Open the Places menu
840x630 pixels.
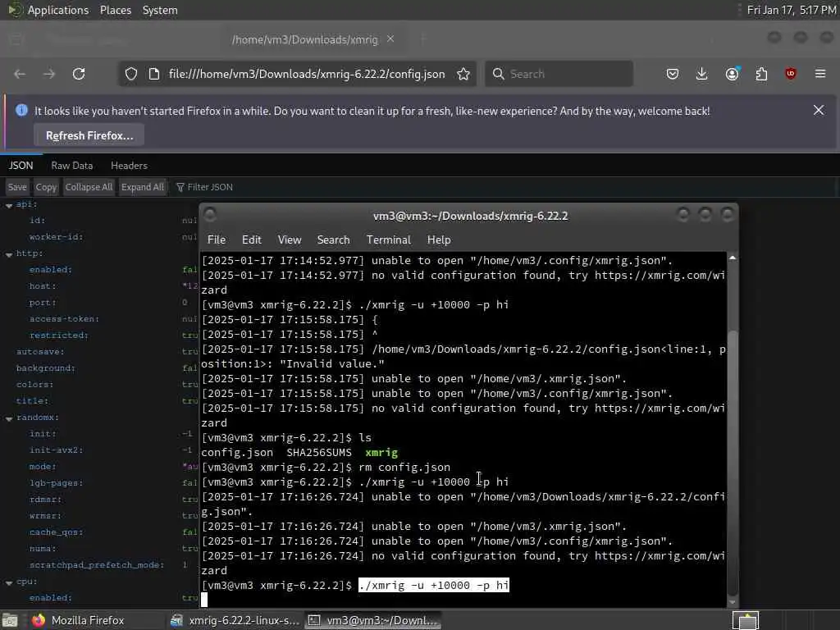point(115,10)
